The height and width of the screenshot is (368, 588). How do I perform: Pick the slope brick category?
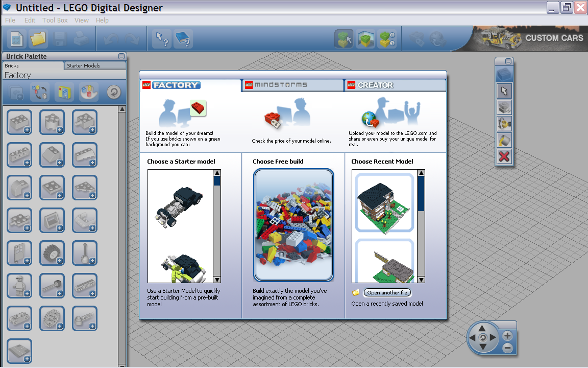point(52,155)
